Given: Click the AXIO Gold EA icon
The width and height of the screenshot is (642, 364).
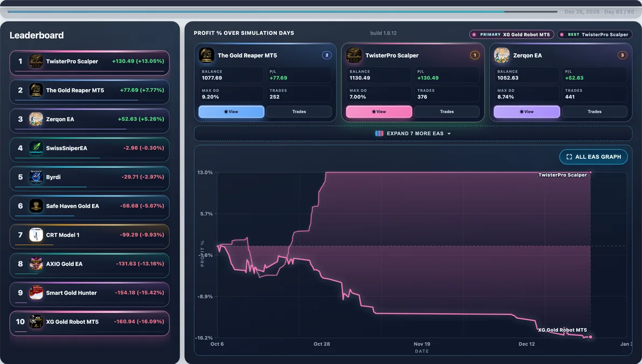Looking at the screenshot, I should tap(36, 264).
